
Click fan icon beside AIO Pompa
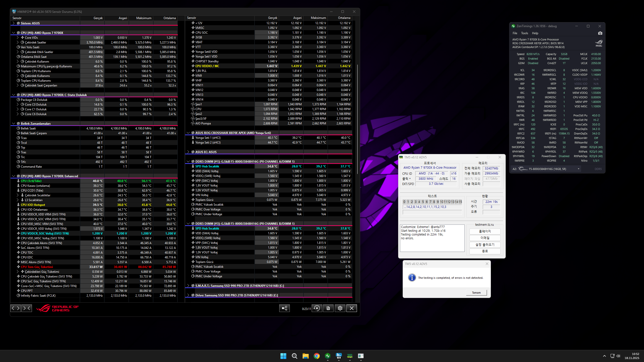[193, 123]
